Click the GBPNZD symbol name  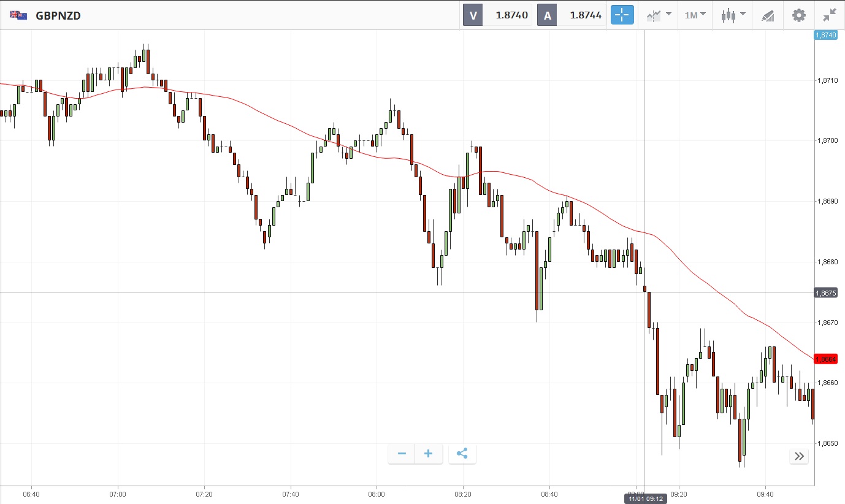58,15
